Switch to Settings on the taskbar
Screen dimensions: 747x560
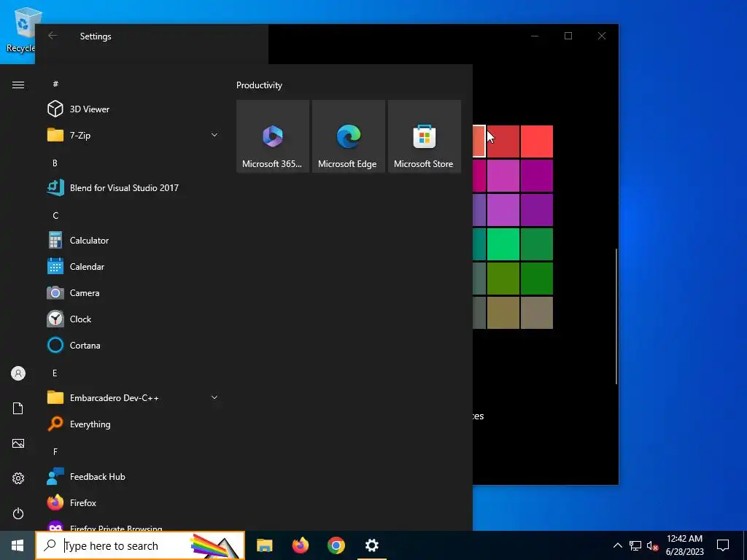point(371,545)
